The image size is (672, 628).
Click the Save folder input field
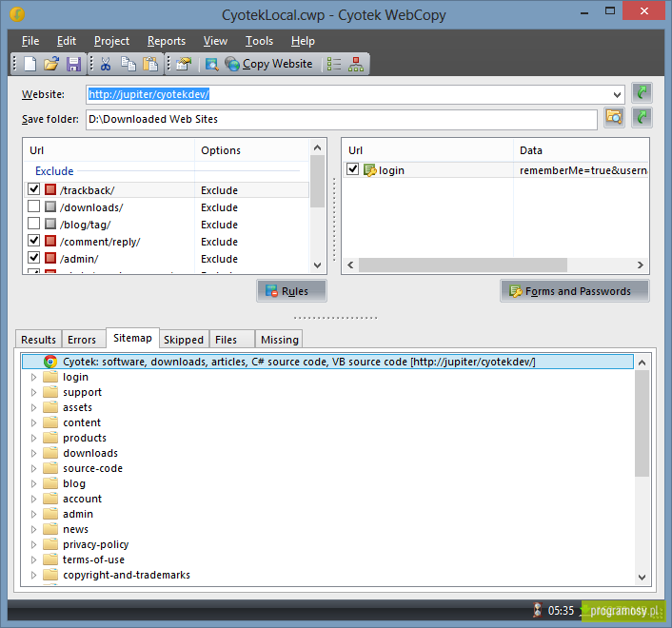tap(342, 119)
